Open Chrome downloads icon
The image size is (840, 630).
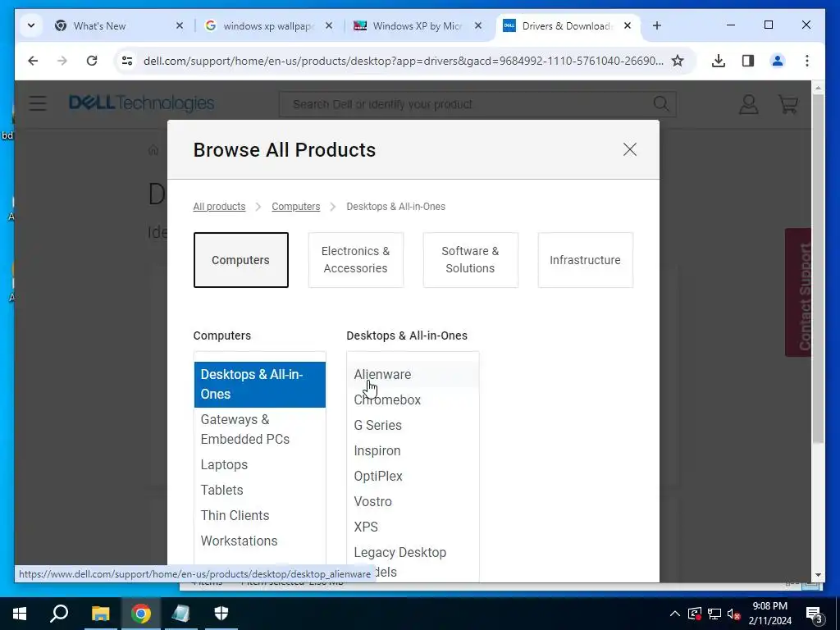pyautogui.click(x=719, y=61)
